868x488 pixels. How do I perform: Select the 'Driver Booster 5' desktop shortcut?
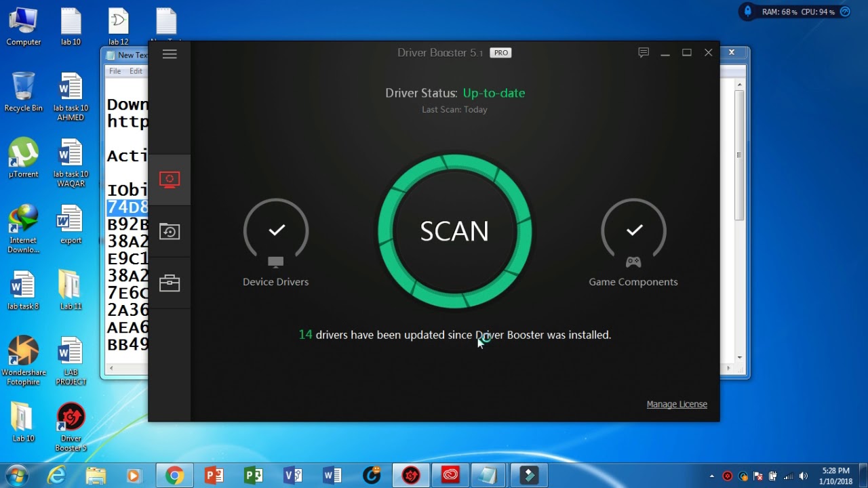(x=71, y=427)
